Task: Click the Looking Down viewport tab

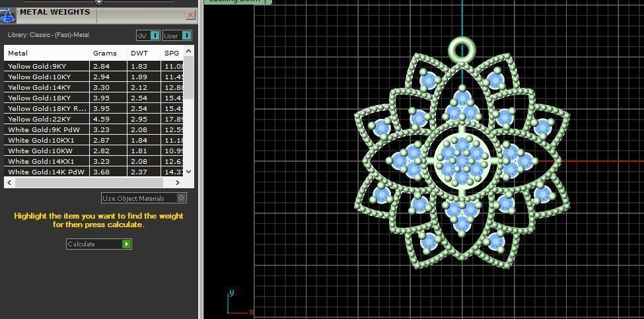Action: 237,1
